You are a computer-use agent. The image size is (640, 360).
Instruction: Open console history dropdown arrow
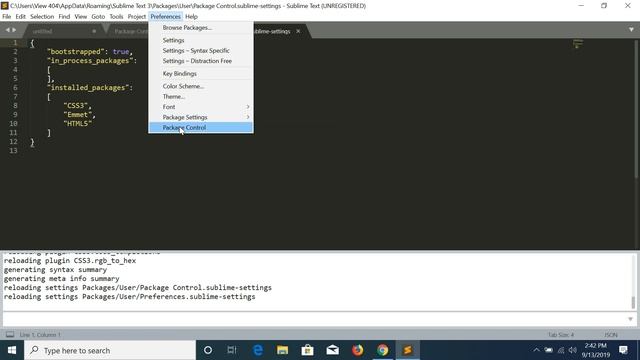[x=630, y=319]
